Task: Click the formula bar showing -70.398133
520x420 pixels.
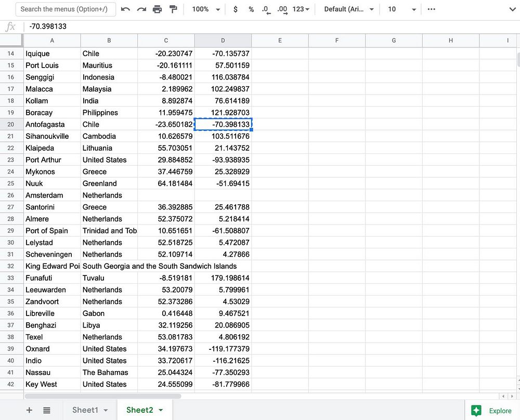Action: 272,27
